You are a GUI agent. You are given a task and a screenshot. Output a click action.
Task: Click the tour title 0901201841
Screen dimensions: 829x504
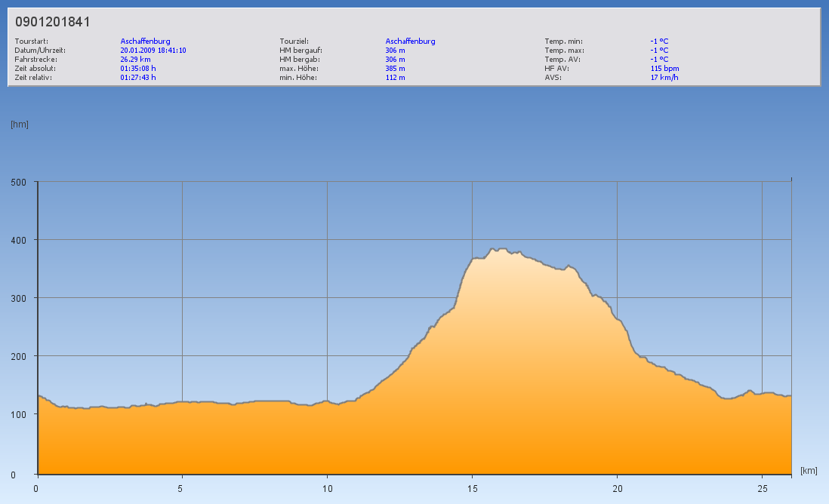(53, 22)
